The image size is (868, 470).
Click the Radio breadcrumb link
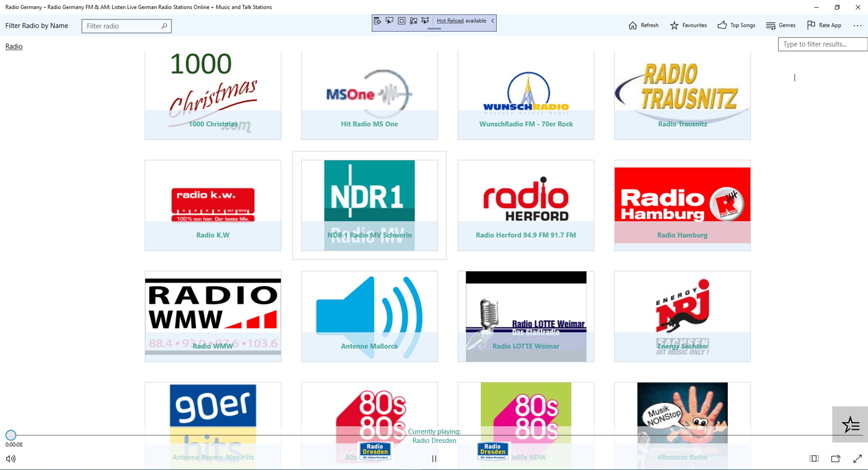(x=14, y=47)
